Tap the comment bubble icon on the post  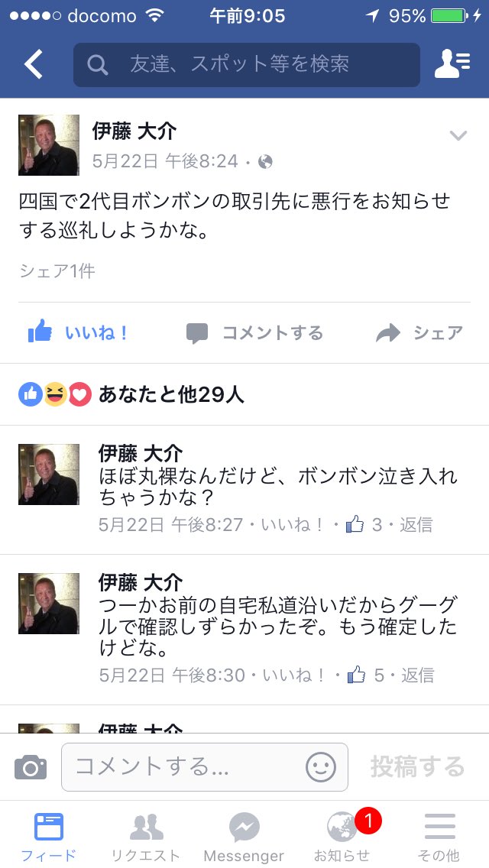point(196,333)
